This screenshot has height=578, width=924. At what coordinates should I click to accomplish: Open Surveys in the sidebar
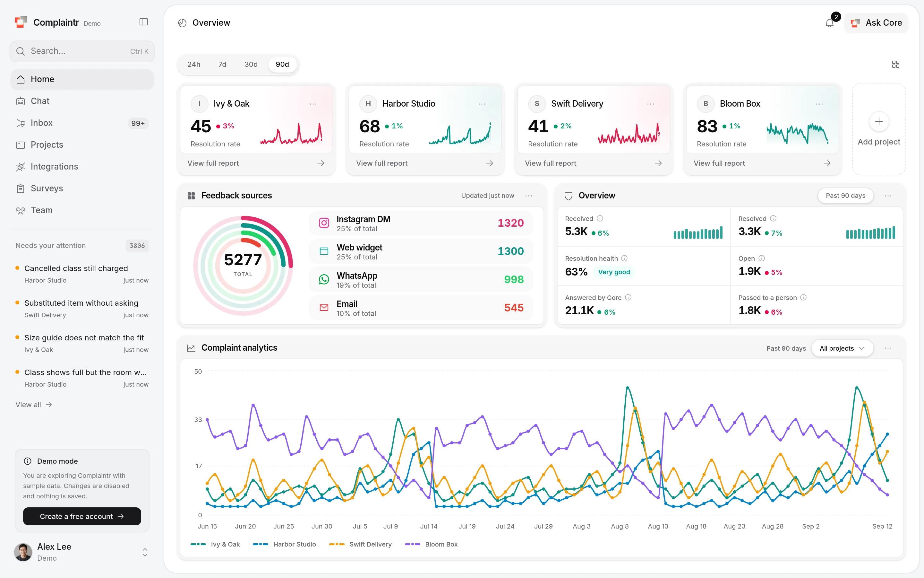(82, 188)
